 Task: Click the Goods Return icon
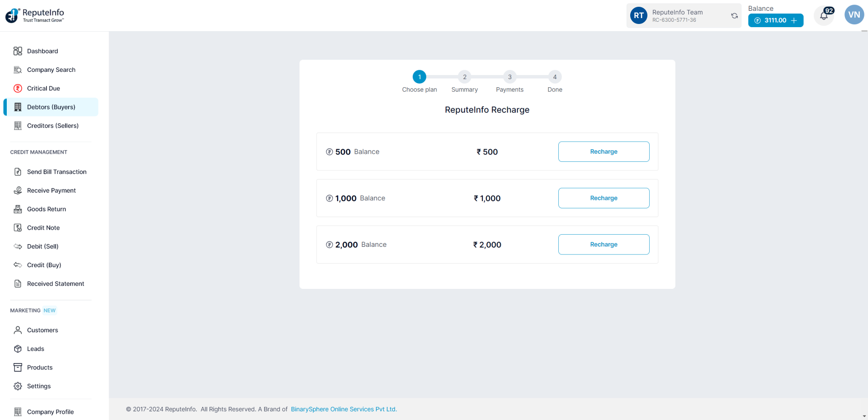tap(18, 209)
